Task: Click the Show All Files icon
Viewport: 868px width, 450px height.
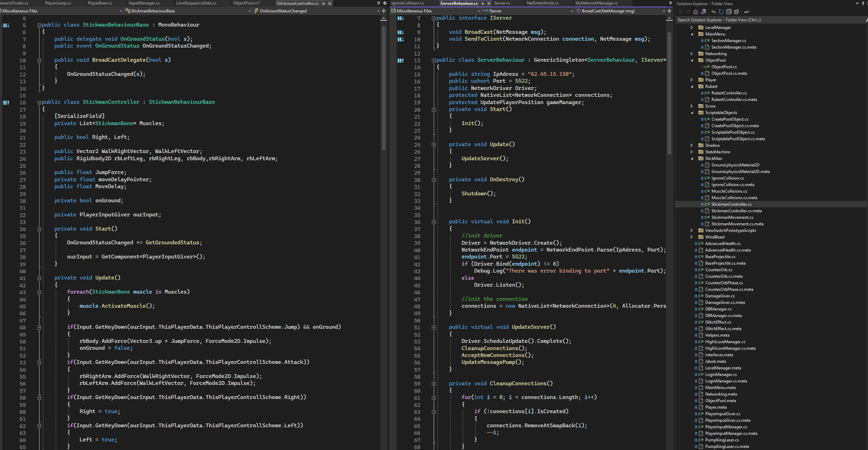Action: click(736, 12)
